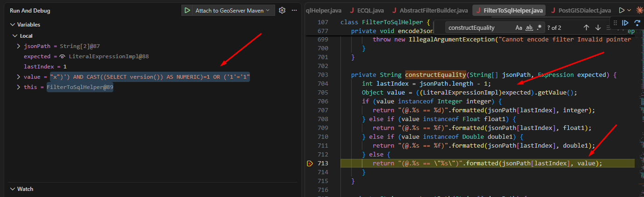Go to previous match arrow in find widget
Screen dimensions: 644x197
point(587,28)
